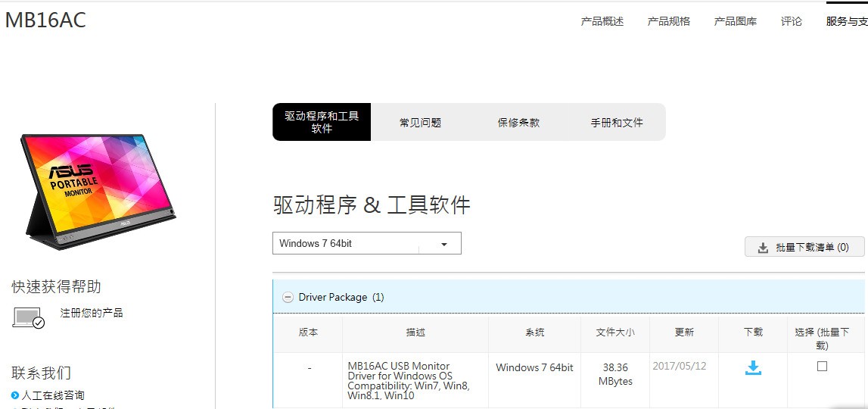
Task: Click the blue download icon for MB16AC driver
Action: [753, 367]
